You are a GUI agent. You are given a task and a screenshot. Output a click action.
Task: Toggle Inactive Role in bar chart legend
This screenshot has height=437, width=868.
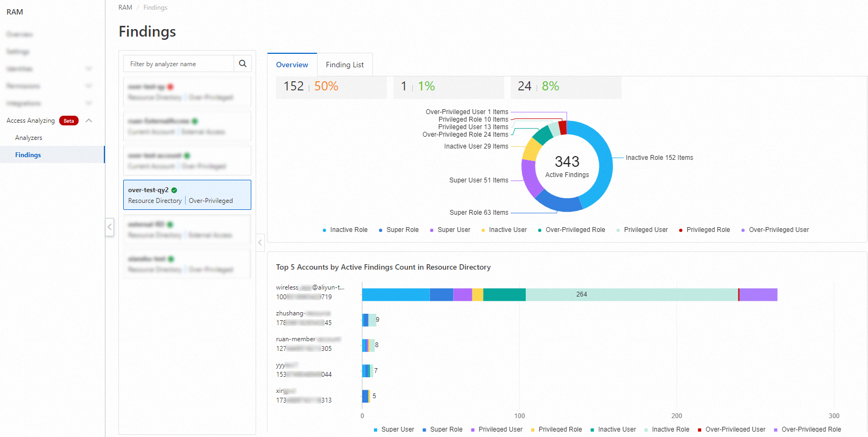tap(667, 429)
